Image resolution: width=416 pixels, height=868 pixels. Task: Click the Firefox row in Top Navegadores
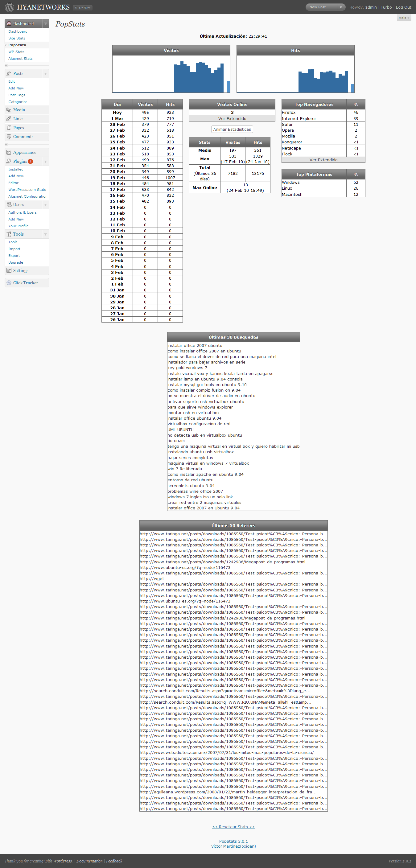323,113
